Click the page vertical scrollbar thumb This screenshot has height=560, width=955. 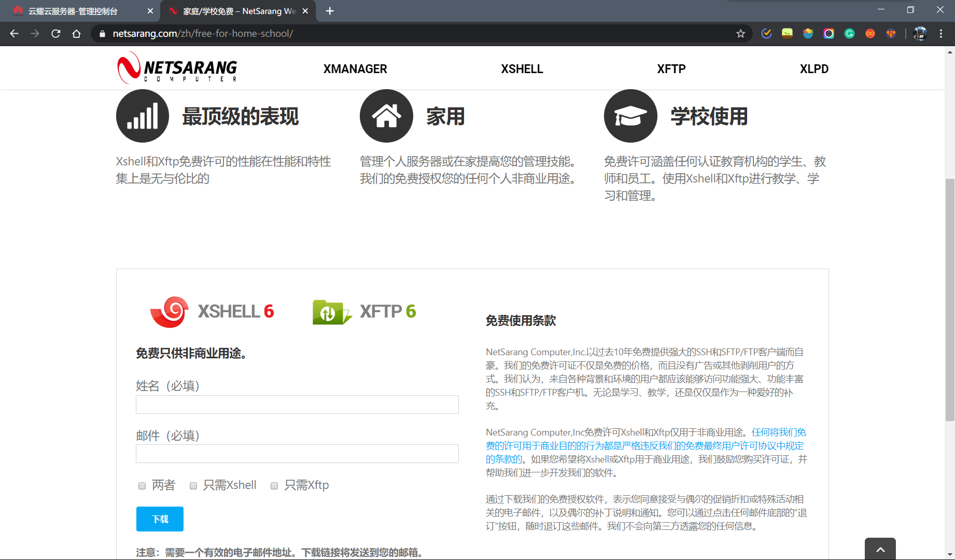tap(950, 300)
